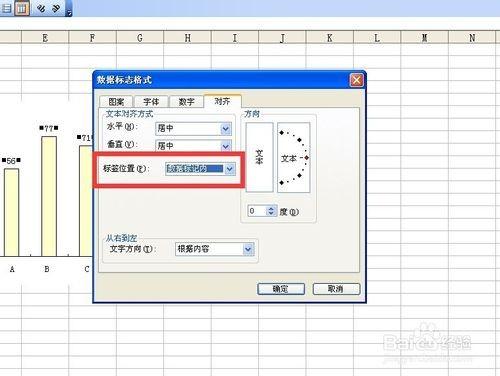Screen dimensions: 500x376
Task: Expand the 垂直 alignment dropdown
Action: (226, 146)
